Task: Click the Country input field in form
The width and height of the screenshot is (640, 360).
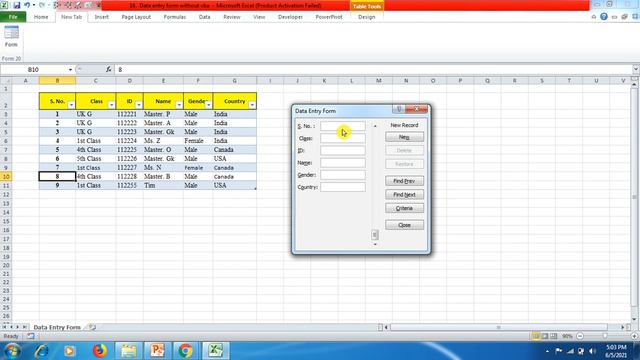Action: [x=343, y=187]
